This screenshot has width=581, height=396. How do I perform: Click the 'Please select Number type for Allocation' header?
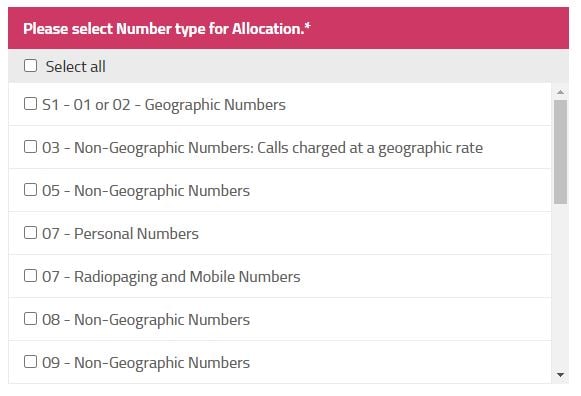pos(288,28)
